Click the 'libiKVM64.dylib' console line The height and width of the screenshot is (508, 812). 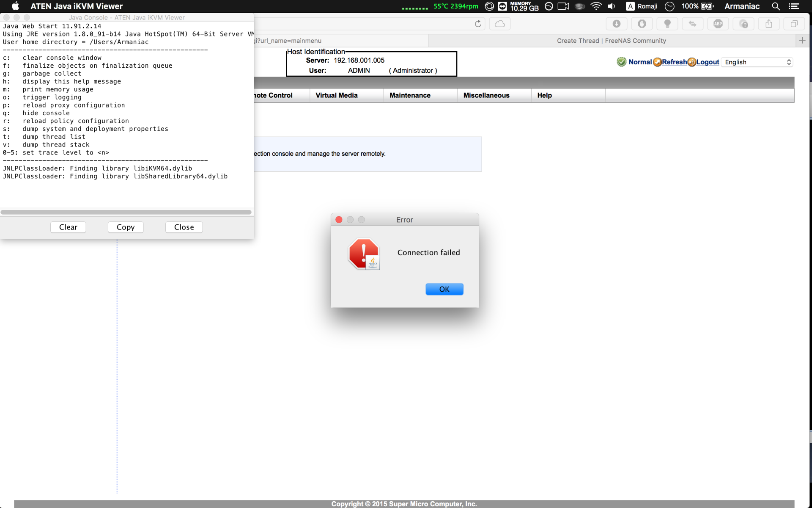click(97, 168)
